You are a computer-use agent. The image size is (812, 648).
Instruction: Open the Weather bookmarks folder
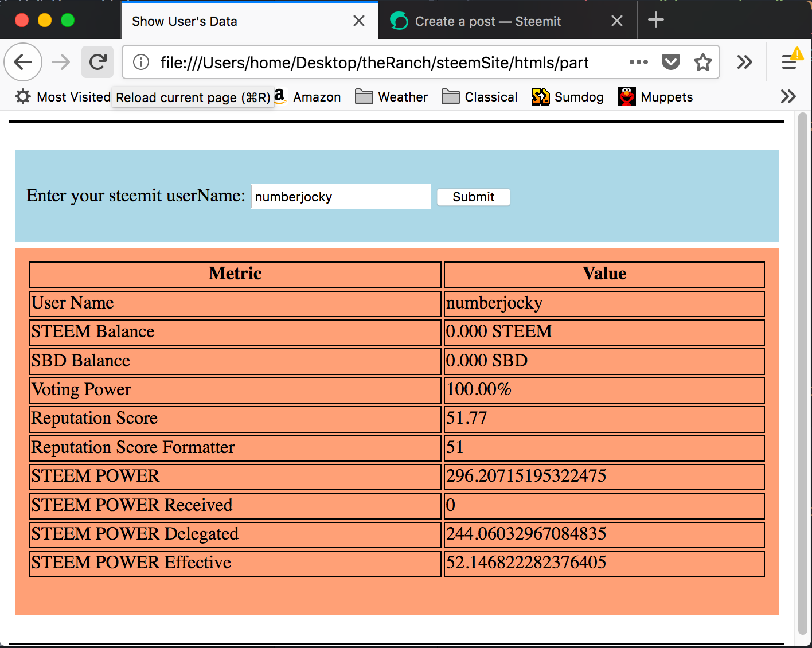point(392,97)
